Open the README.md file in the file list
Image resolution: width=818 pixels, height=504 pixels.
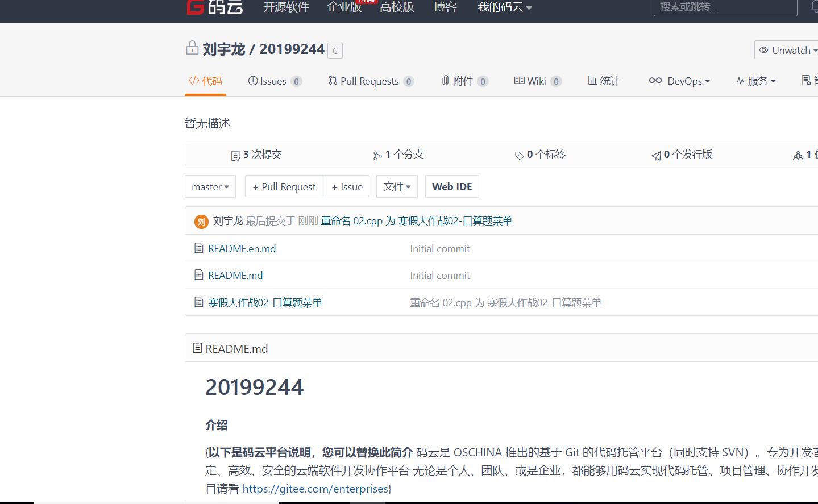pyautogui.click(x=235, y=275)
